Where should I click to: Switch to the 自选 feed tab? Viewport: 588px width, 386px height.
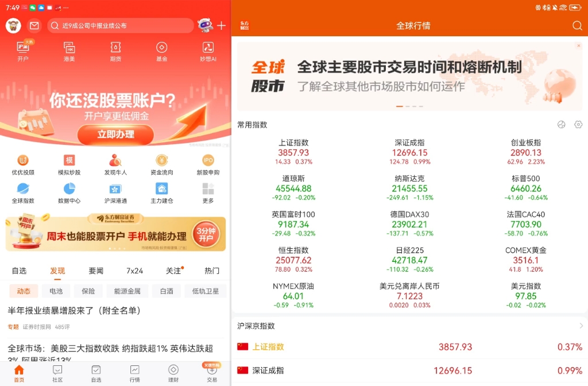click(19, 271)
